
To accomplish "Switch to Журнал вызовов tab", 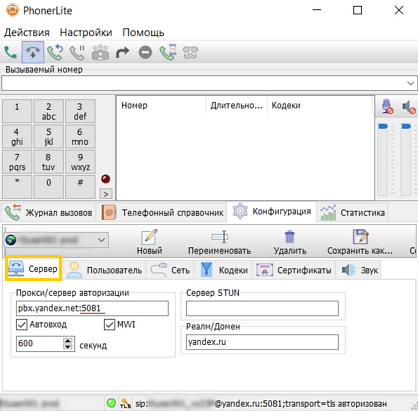I will [49, 212].
